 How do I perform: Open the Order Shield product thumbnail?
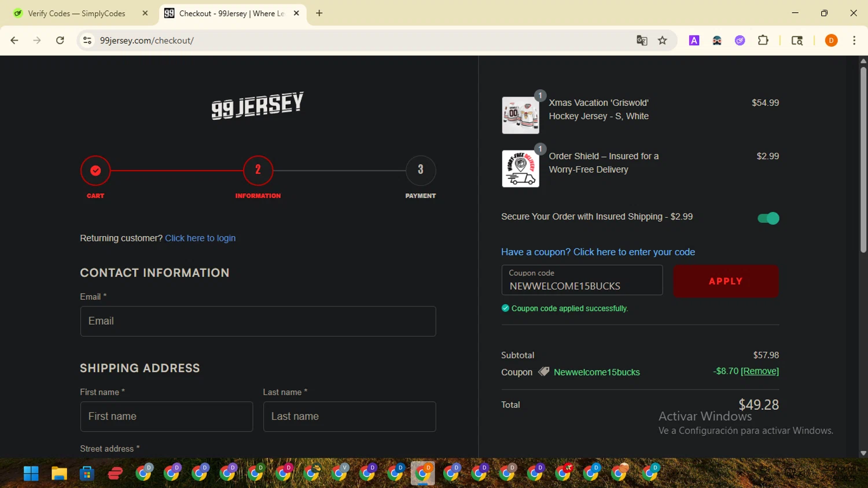521,168
